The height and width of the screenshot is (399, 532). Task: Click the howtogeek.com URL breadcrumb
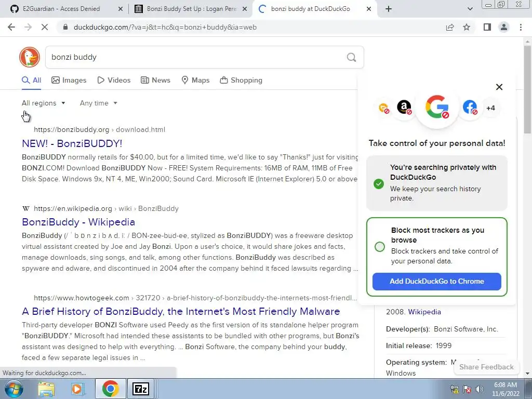(195, 298)
